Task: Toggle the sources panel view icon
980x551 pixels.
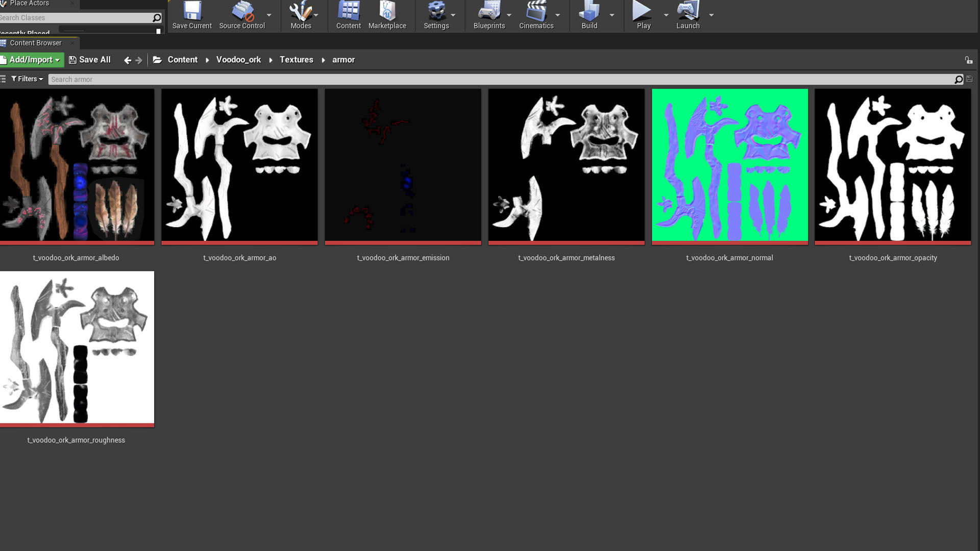Action: pyautogui.click(x=3, y=79)
